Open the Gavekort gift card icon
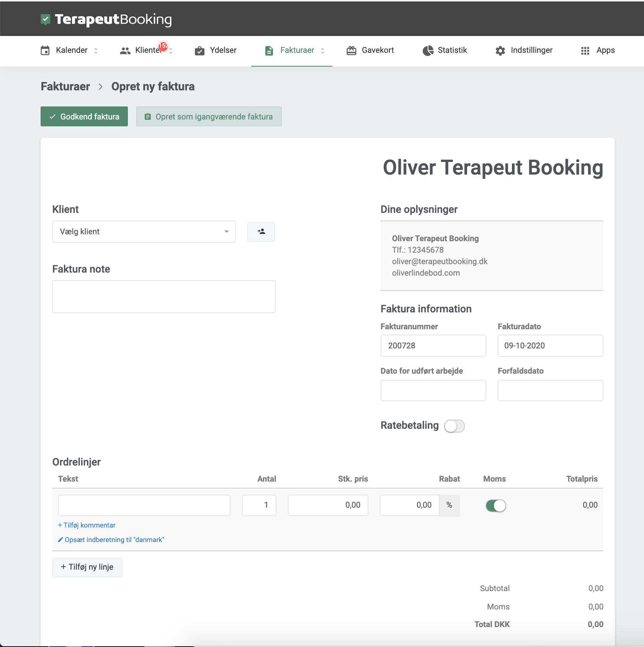This screenshot has width=644, height=647. click(352, 50)
